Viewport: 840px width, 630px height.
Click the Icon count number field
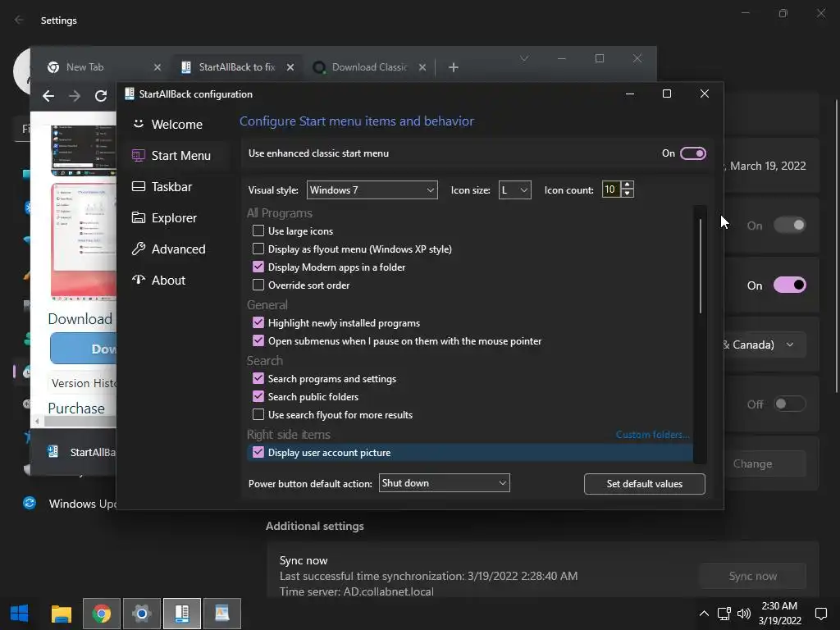click(x=610, y=189)
